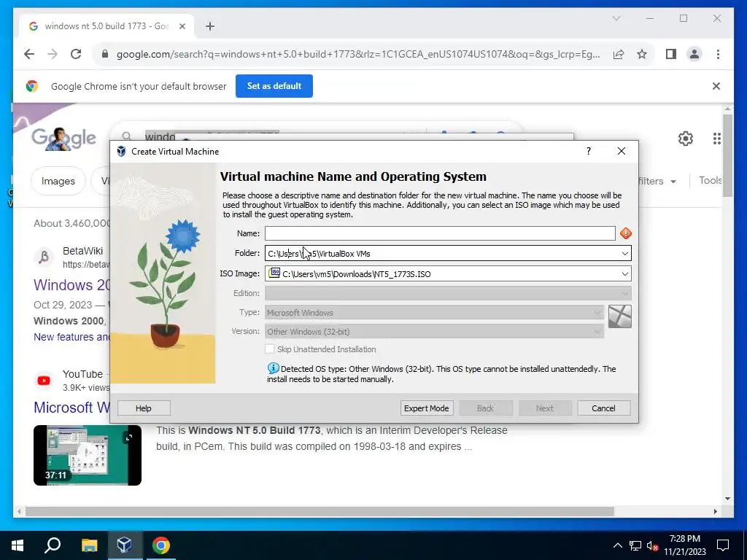This screenshot has width=747, height=560.
Task: Click VirtualBox taskbar icon
Action: pyautogui.click(x=124, y=545)
